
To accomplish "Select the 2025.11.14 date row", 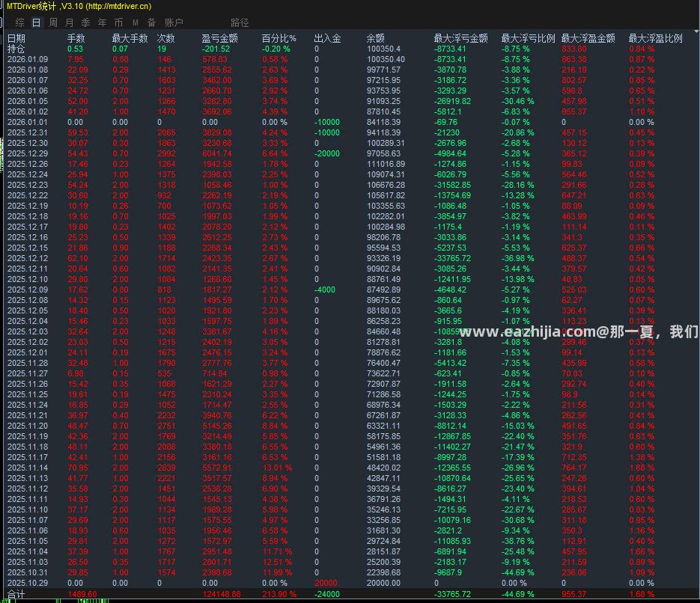I will [28, 468].
